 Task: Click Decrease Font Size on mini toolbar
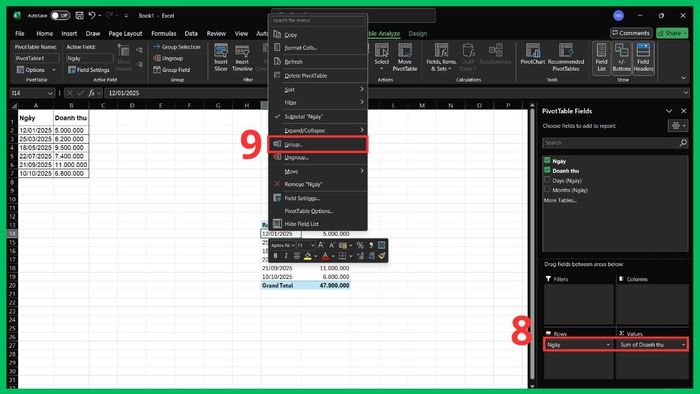point(332,245)
